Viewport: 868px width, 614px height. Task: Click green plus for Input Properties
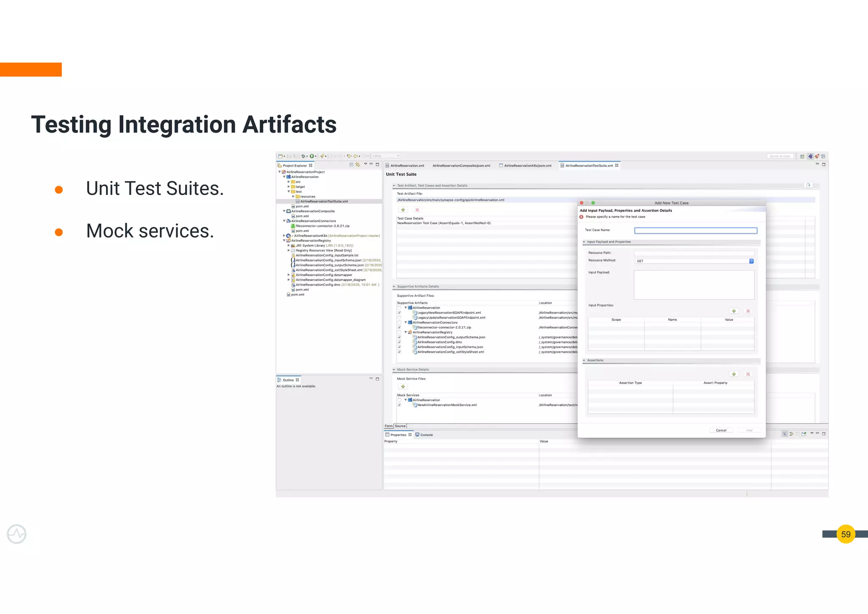[734, 311]
